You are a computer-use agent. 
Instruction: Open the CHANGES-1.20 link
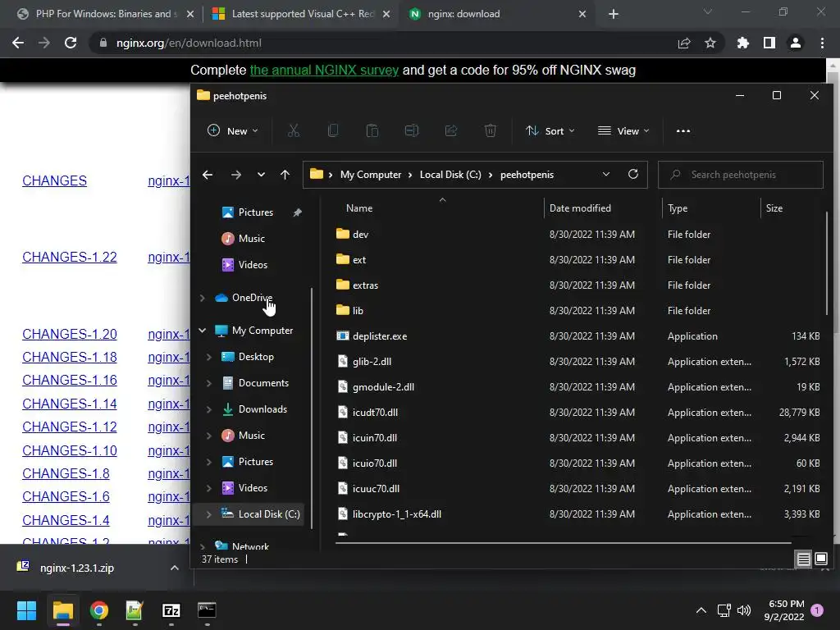[70, 335]
